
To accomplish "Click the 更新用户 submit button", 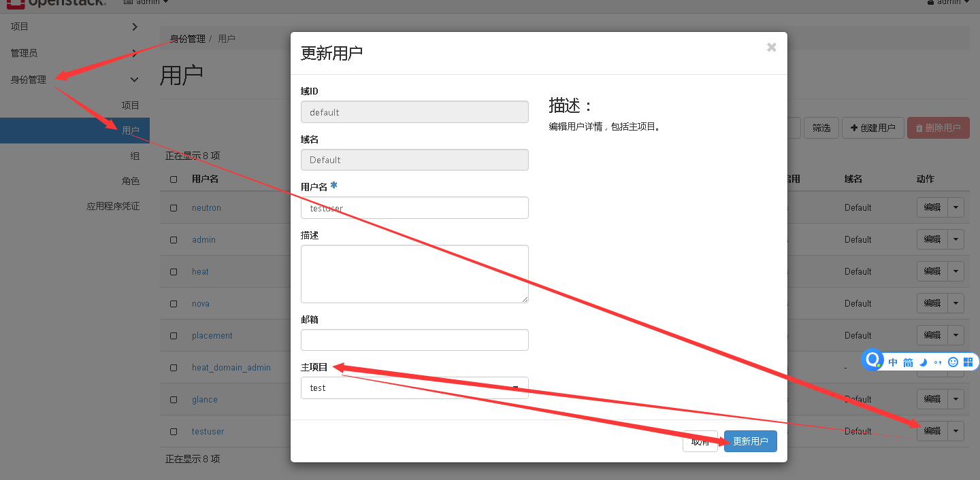I will [750, 441].
